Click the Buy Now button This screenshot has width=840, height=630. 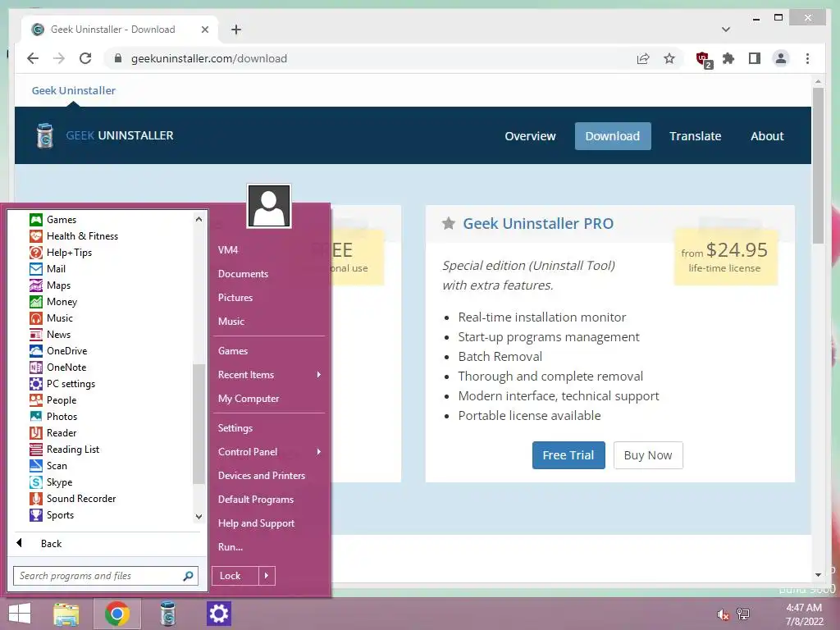pos(648,455)
